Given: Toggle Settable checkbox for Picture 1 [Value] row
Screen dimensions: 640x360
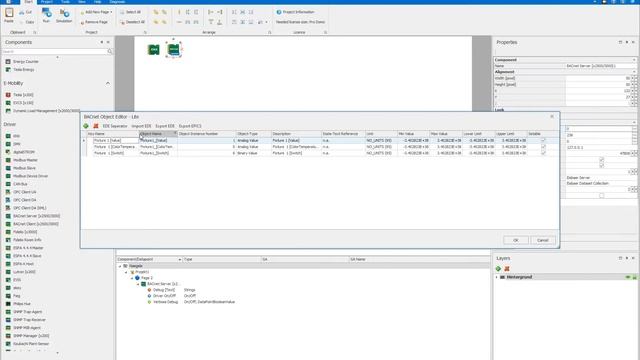Looking at the screenshot, I should 543,140.
